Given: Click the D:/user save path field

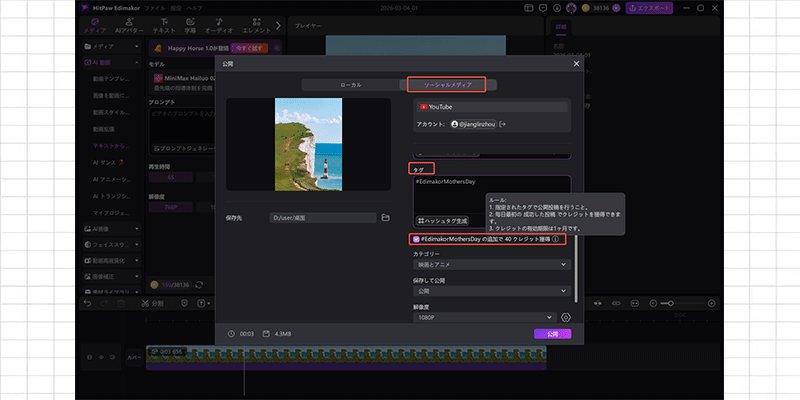Looking at the screenshot, I should 323,218.
